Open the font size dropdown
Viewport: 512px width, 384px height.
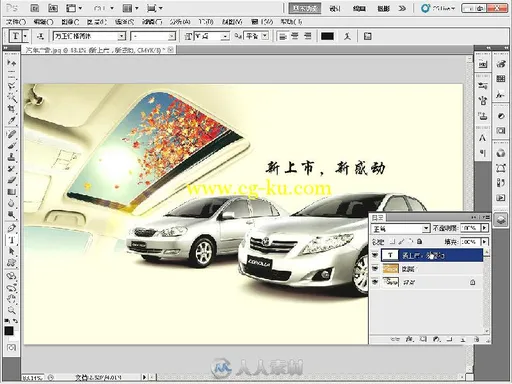226,36
